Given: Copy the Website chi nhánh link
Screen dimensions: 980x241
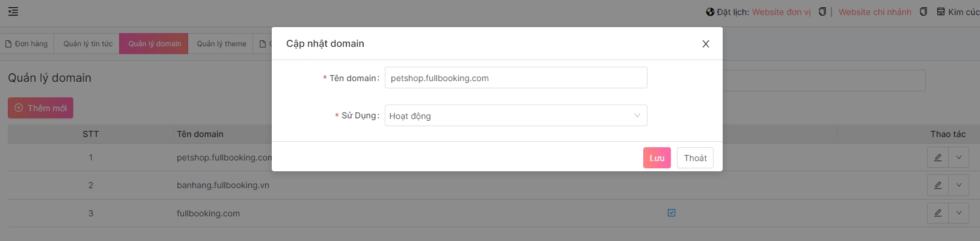Looking at the screenshot, I should point(923,12).
